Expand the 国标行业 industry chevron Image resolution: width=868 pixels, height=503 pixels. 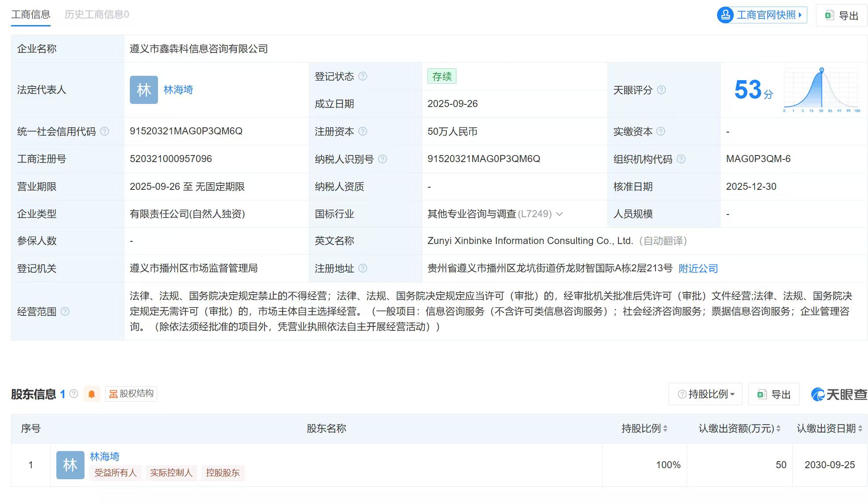point(559,214)
